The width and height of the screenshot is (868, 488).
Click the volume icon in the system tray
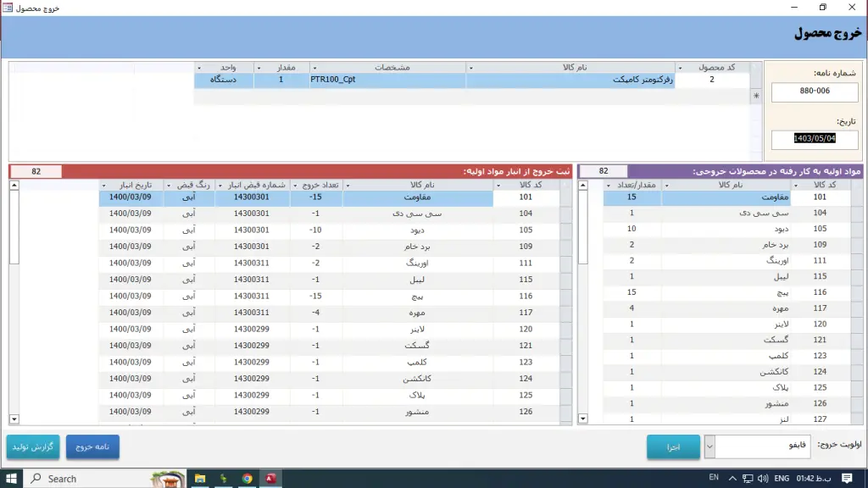761,478
